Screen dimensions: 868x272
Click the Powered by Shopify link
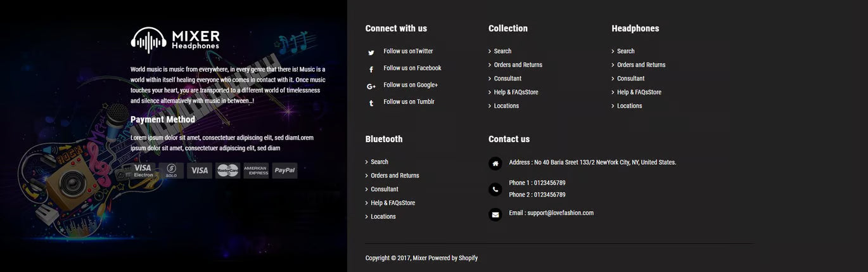point(453,258)
